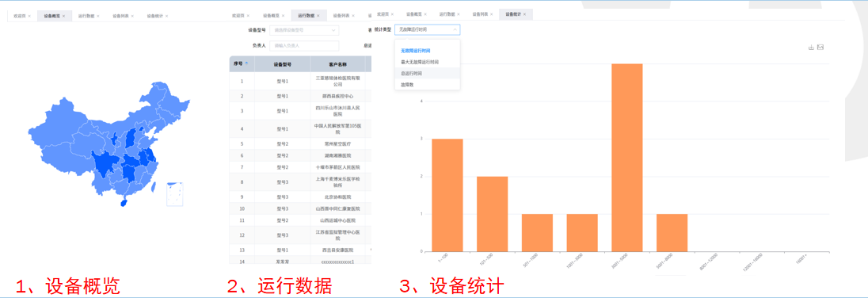The image size is (868, 298).
Task: Close active 设备统计 tab in right panel
Action: click(x=525, y=13)
